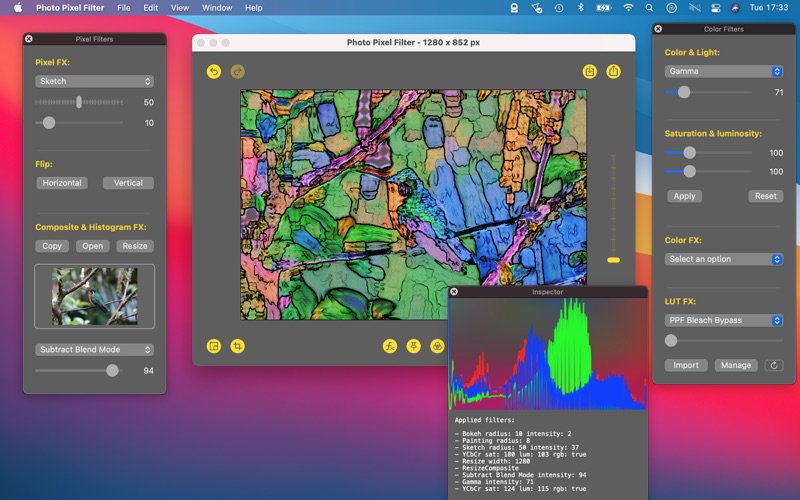800x500 pixels.
Task: Open the share icon at top right of editor
Action: [x=613, y=71]
